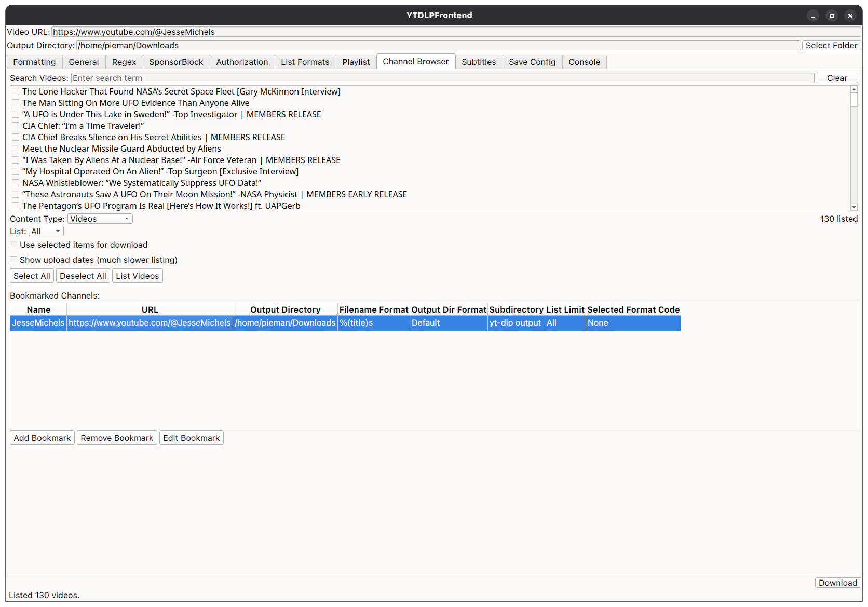Click the Output Directory text field
The height and width of the screenshot is (607, 868).
pos(438,45)
